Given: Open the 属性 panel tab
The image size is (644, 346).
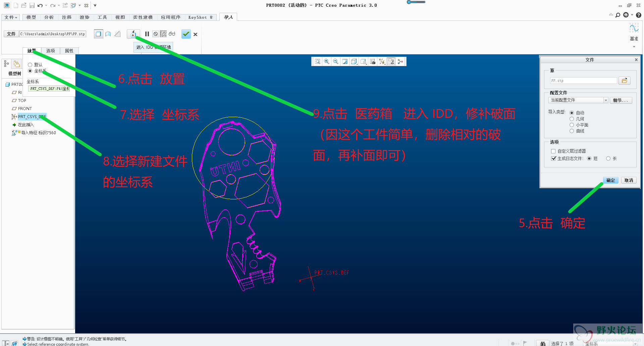Looking at the screenshot, I should (x=69, y=51).
